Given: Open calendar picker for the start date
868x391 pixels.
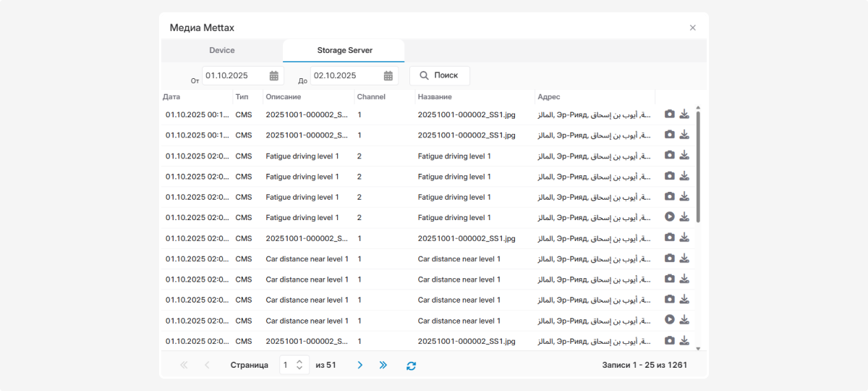Looking at the screenshot, I should pyautogui.click(x=274, y=76).
